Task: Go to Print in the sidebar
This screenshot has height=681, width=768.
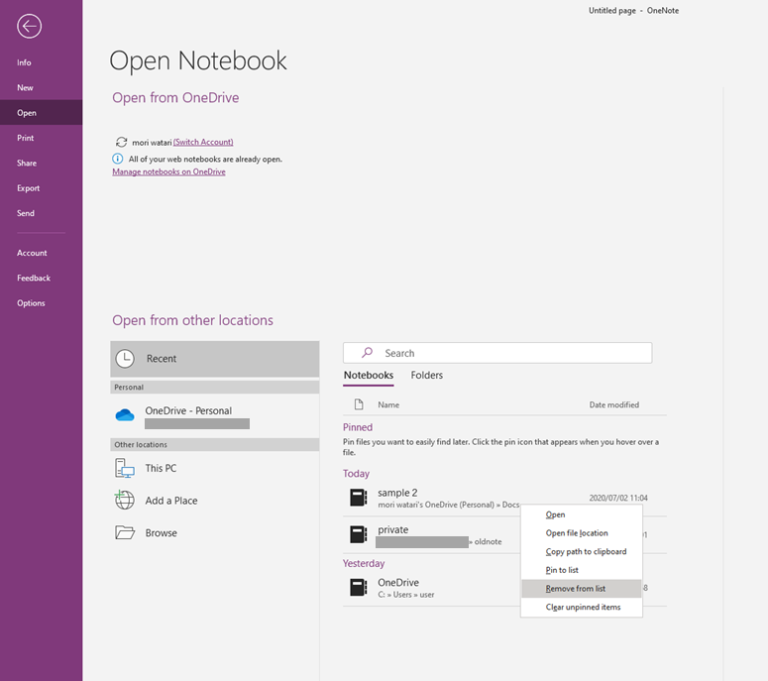Action: (x=41, y=138)
